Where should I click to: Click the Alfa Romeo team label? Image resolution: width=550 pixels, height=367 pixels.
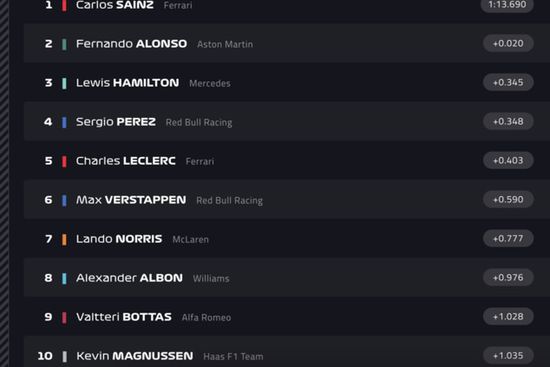coord(206,318)
